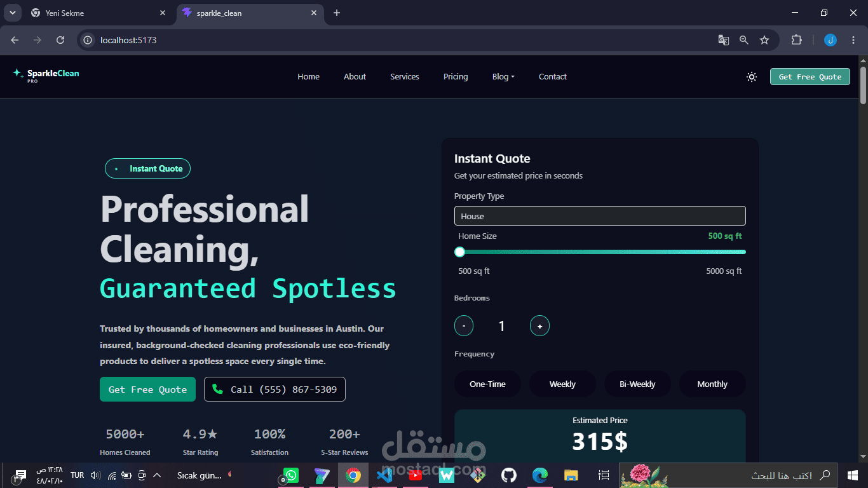868x488 pixels.
Task: Click Call (555) 867-5309 button
Action: point(275,389)
